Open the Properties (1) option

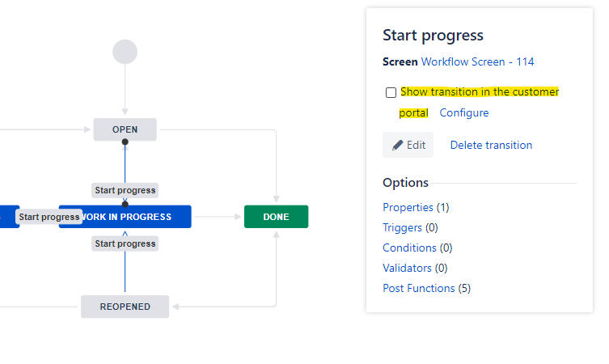(x=408, y=207)
